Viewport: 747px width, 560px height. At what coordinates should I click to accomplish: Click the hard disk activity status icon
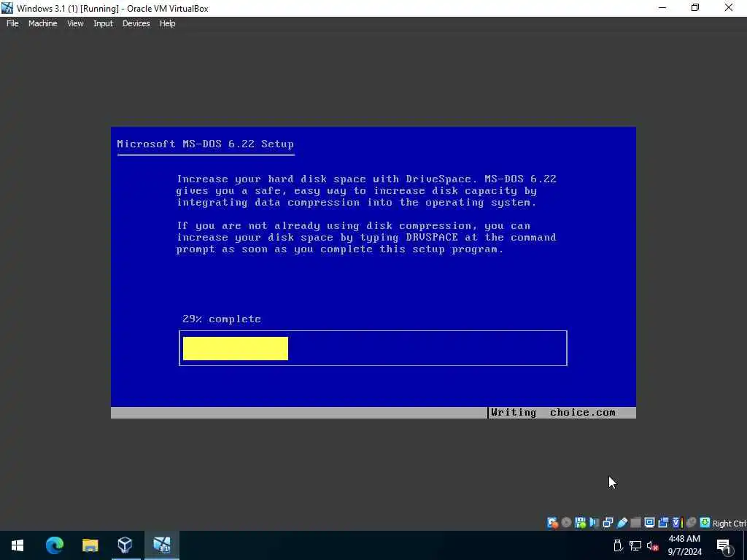pyautogui.click(x=552, y=523)
